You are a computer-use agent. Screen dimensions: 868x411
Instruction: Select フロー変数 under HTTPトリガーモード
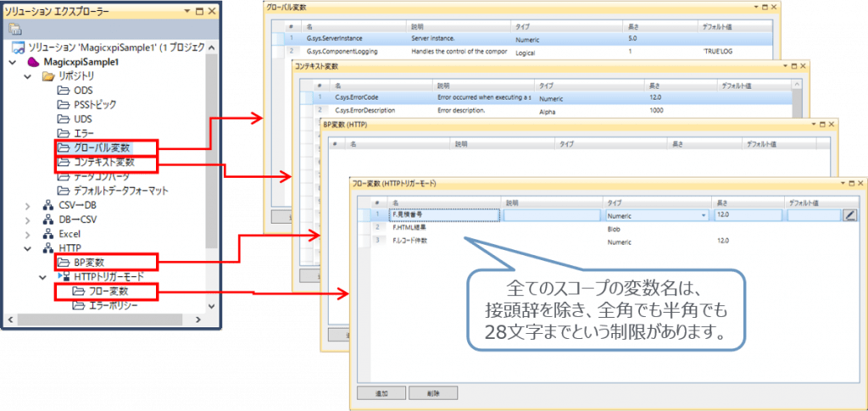[x=114, y=292]
